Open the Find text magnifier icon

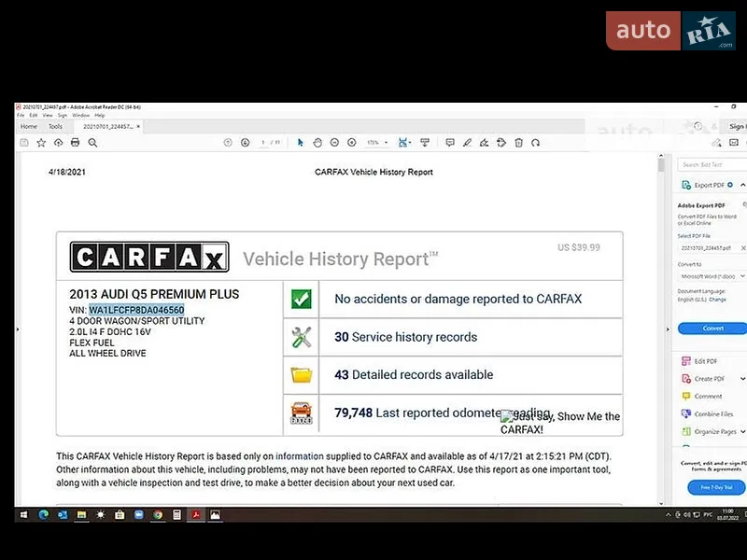click(x=92, y=143)
